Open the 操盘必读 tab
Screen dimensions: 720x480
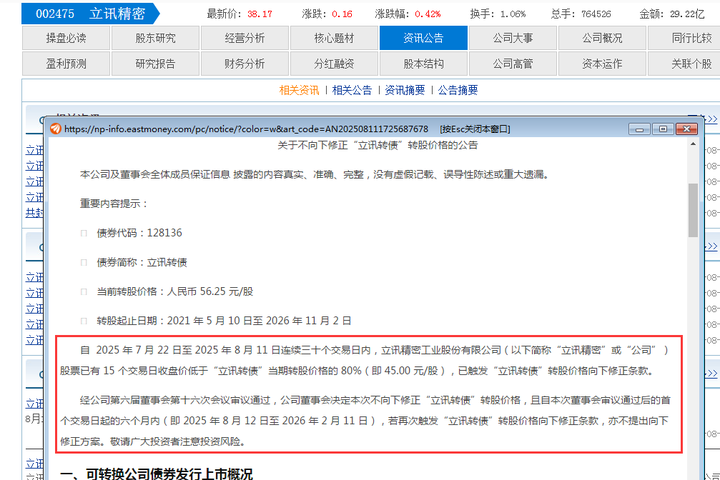[x=66, y=38]
